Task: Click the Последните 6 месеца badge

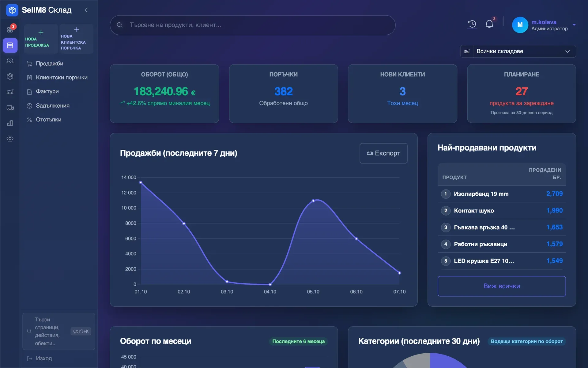Action: point(298,341)
